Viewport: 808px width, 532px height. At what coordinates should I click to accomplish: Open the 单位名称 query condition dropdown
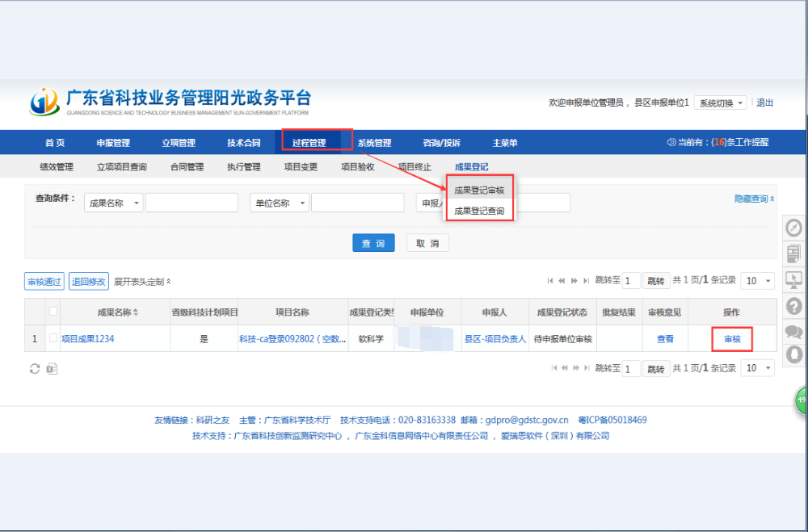click(x=279, y=203)
